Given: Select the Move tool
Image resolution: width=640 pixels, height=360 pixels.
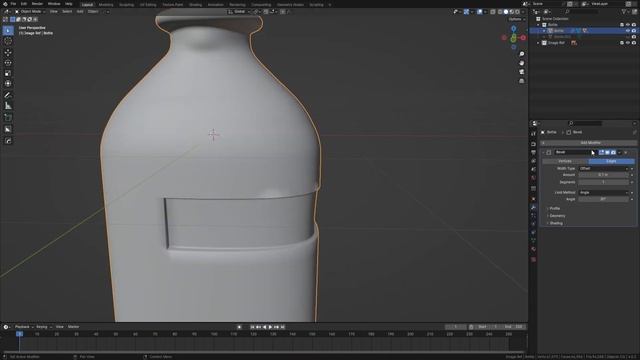Looking at the screenshot, I should (8, 52).
